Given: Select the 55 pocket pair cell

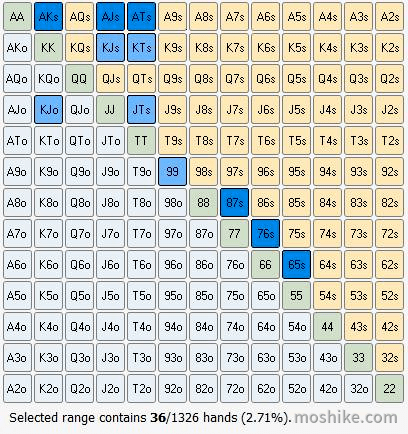Looking at the screenshot, I should [x=296, y=296].
